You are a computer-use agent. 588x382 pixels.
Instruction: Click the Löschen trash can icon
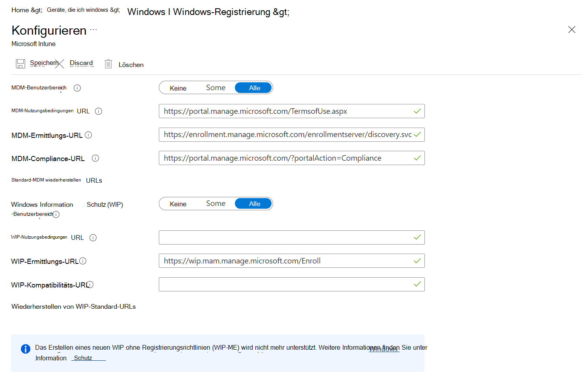[x=108, y=64]
